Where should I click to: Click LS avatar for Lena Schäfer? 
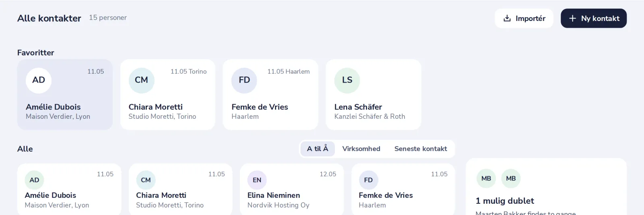coord(347,80)
